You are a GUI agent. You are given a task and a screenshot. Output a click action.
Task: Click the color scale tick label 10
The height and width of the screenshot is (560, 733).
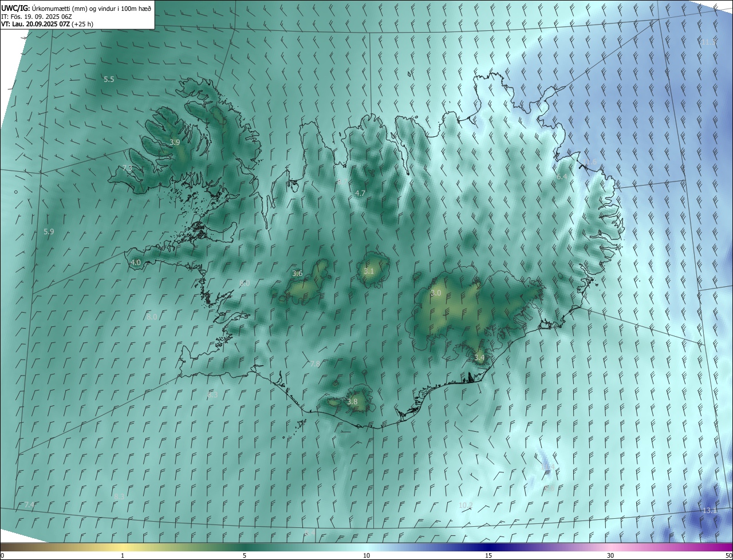(x=366, y=556)
